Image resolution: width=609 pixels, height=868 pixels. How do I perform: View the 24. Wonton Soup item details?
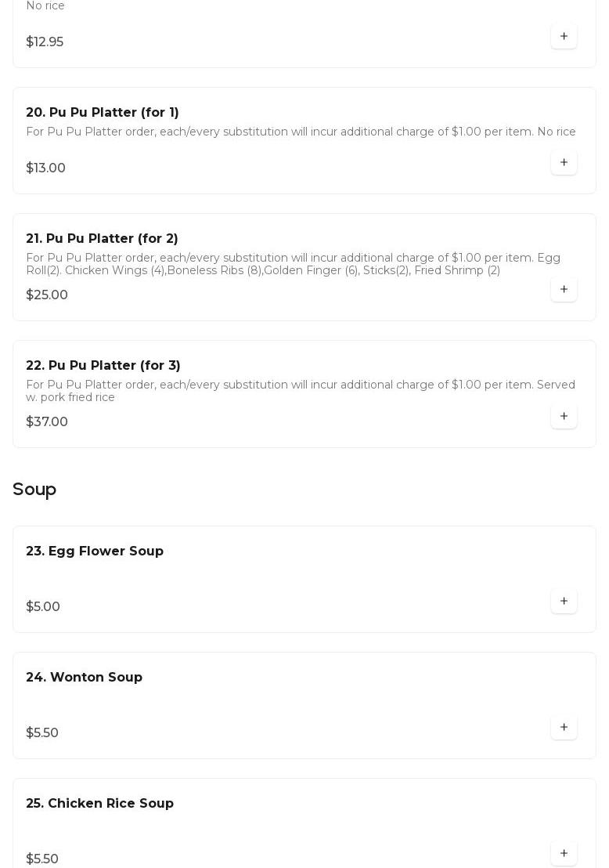[x=84, y=678]
